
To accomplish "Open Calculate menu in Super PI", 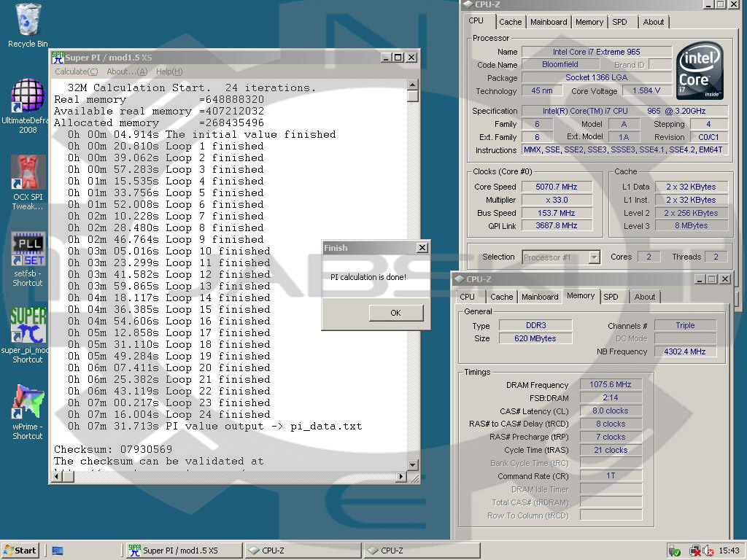I will point(76,71).
